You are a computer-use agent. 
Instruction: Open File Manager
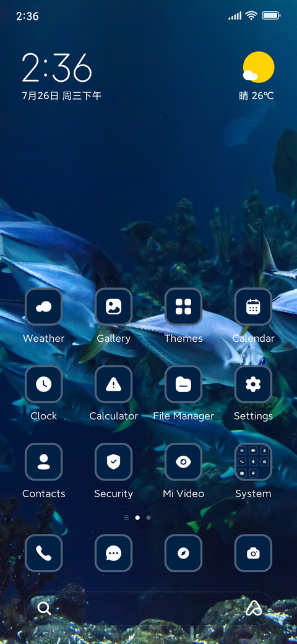click(183, 385)
